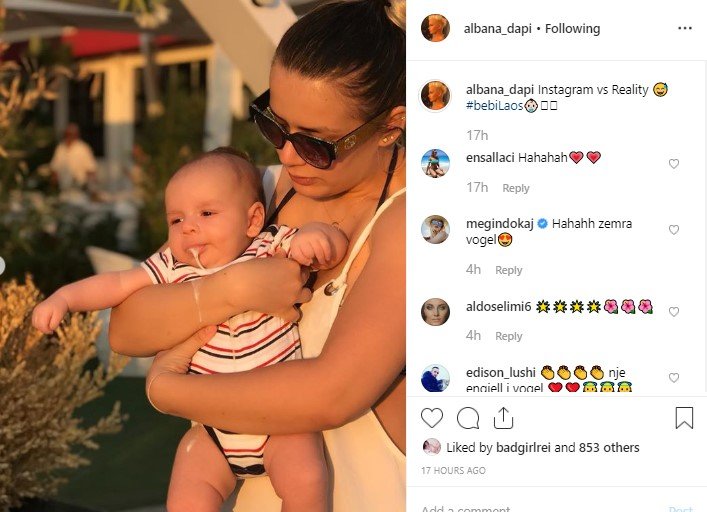
Task: Like the post with the heart icon
Action: 432,418
